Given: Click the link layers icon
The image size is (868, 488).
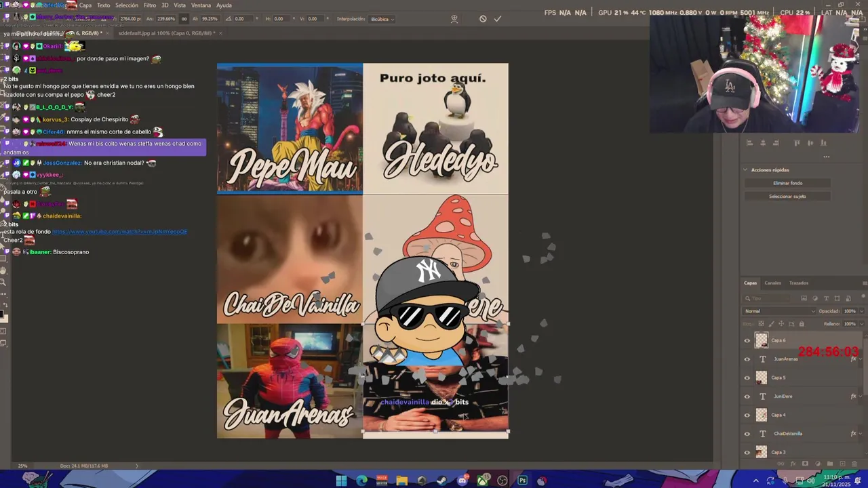Looking at the screenshot, I should tap(781, 464).
